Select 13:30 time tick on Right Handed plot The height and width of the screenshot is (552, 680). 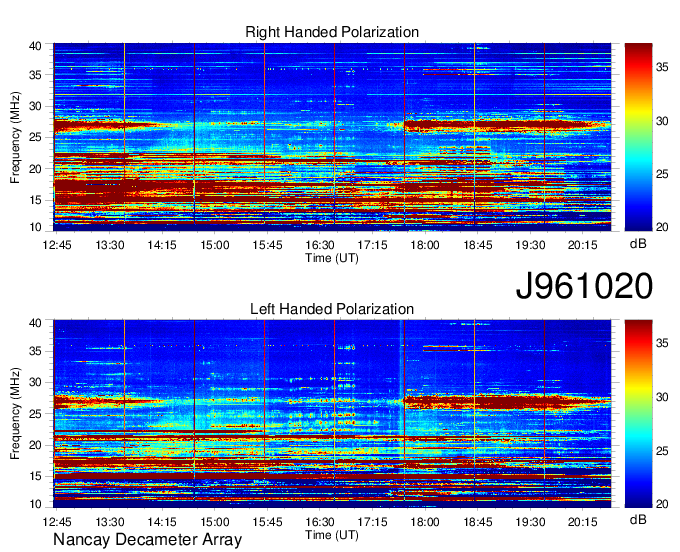[110, 245]
